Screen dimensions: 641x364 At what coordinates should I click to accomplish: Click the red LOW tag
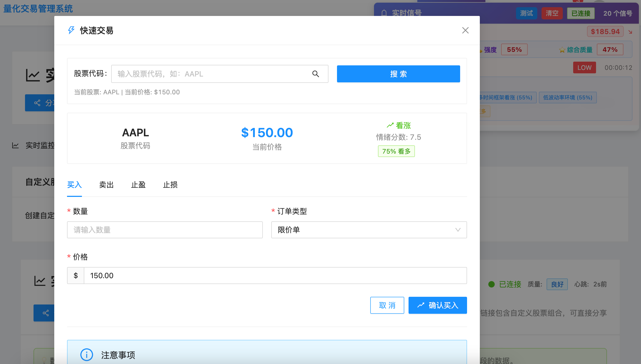pyautogui.click(x=584, y=67)
